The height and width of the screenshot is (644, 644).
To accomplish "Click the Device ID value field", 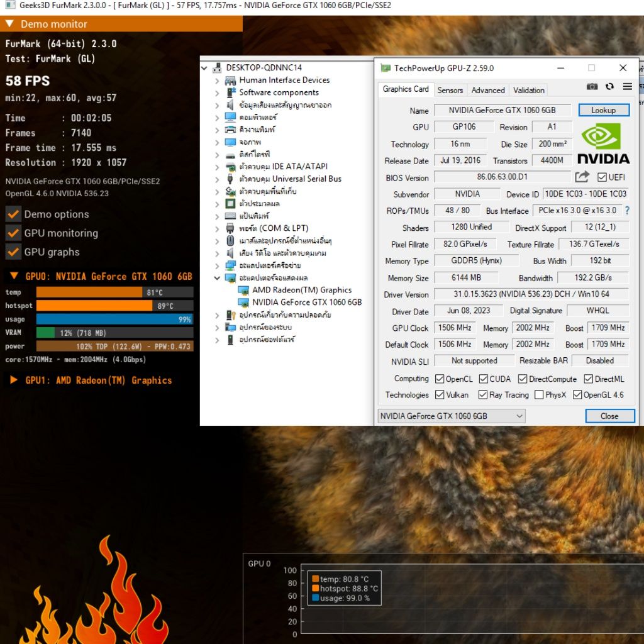I will [586, 194].
